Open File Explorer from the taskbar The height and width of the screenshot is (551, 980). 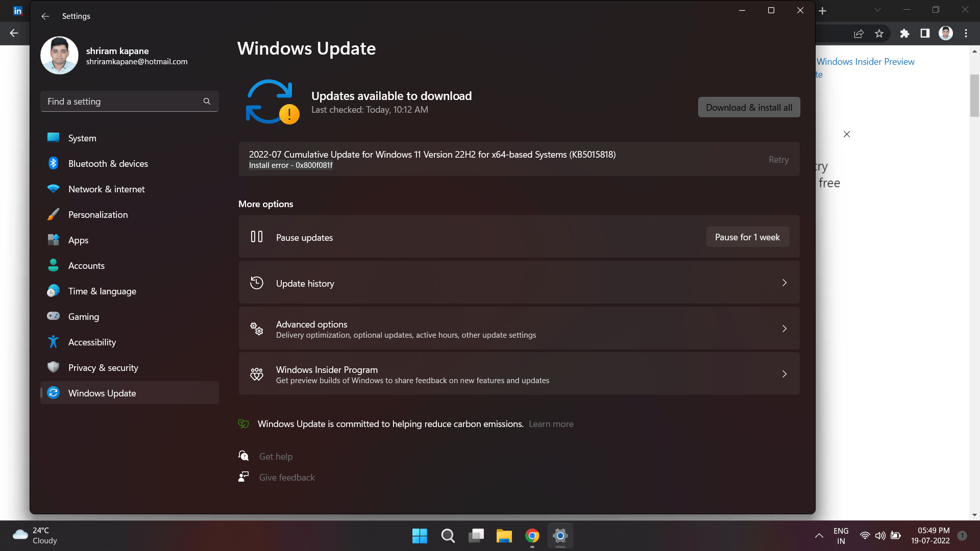504,536
